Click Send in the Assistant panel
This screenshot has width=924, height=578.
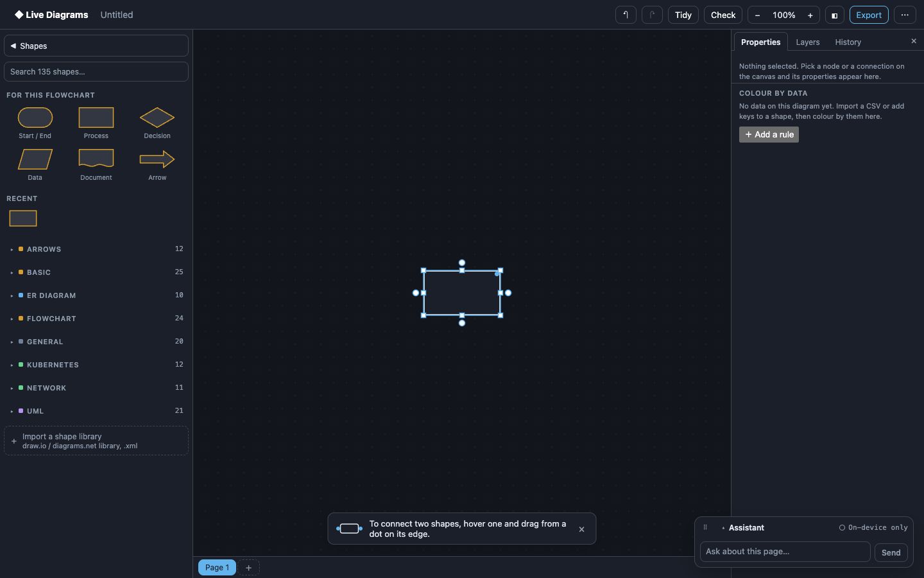[x=891, y=552]
